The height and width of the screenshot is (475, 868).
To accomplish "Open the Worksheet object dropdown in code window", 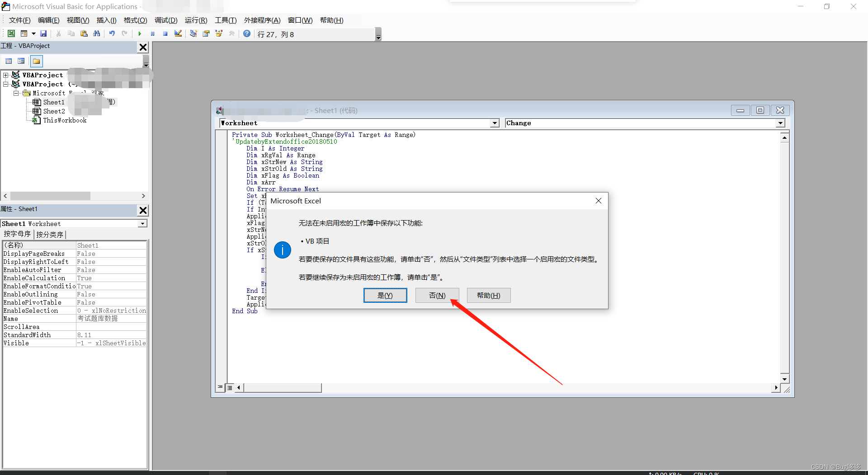I will (x=495, y=123).
